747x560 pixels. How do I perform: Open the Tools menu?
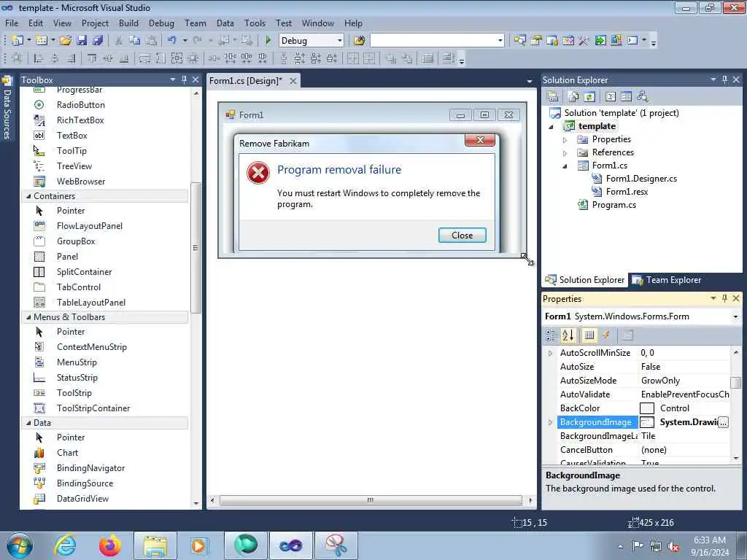coord(255,23)
